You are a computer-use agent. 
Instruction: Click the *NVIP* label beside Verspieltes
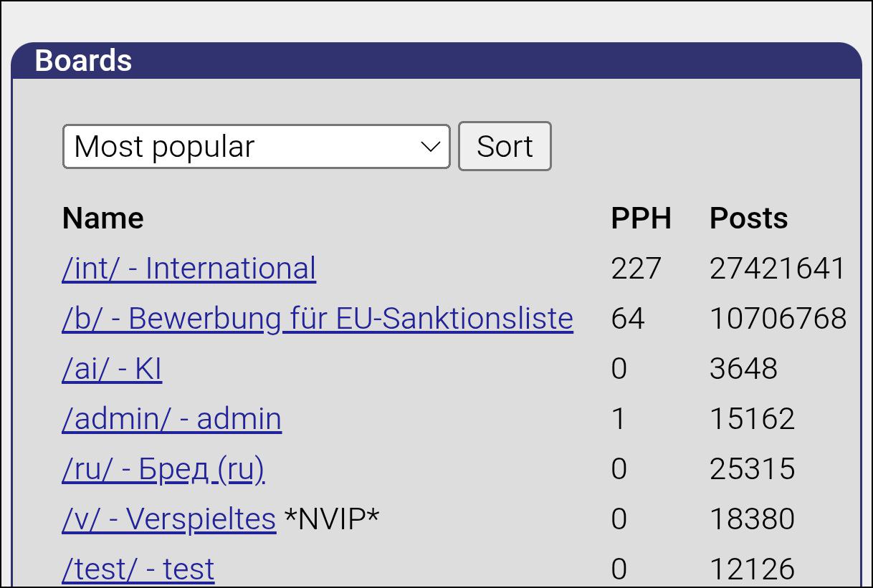(331, 519)
